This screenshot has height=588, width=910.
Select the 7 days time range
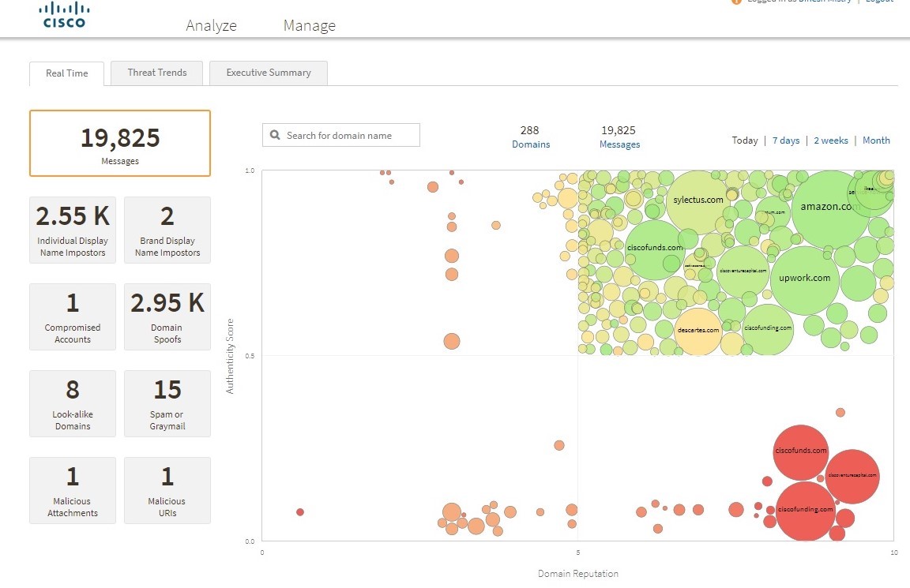785,140
